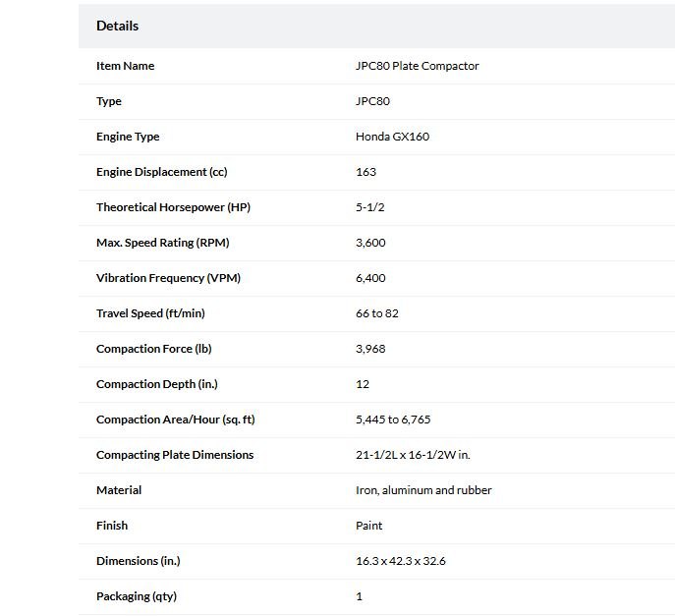Image resolution: width=675 pixels, height=616 pixels.
Task: Click the 6,400 vibration frequency value
Action: coord(370,278)
